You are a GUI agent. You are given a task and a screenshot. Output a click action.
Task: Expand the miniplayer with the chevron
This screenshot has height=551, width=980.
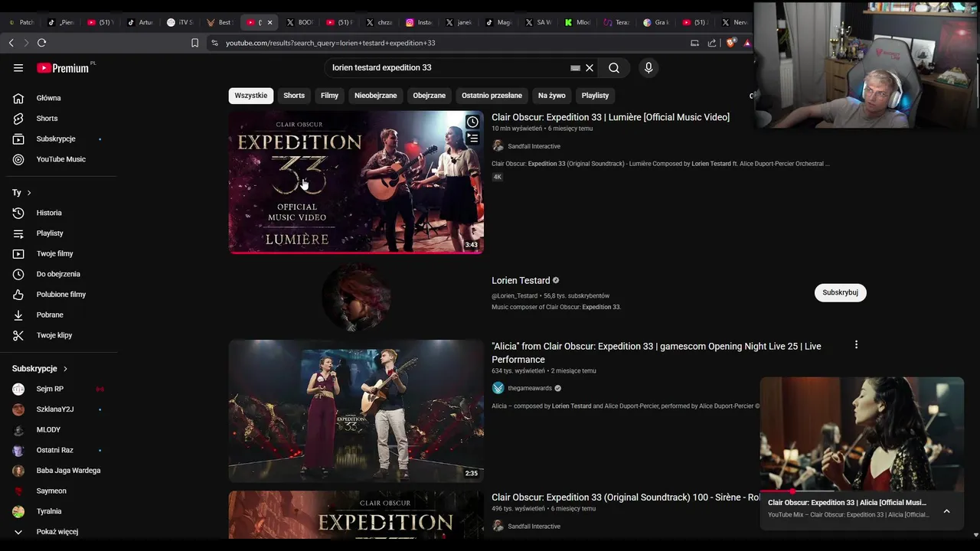coord(946,511)
